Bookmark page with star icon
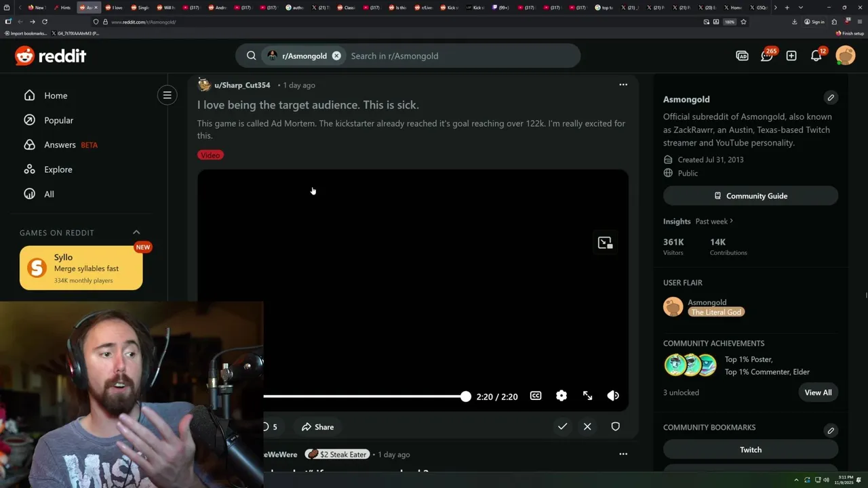The image size is (868, 488). click(743, 22)
